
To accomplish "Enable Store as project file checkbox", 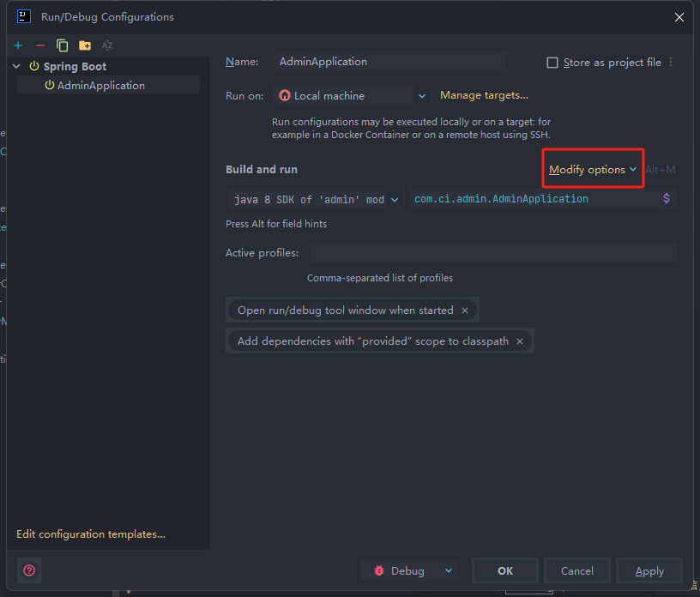I will tap(552, 63).
